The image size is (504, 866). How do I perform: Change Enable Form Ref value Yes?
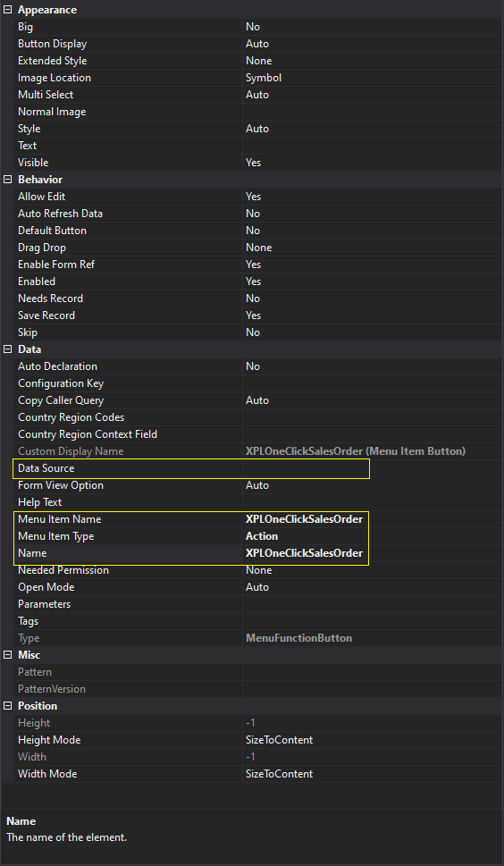(x=373, y=265)
